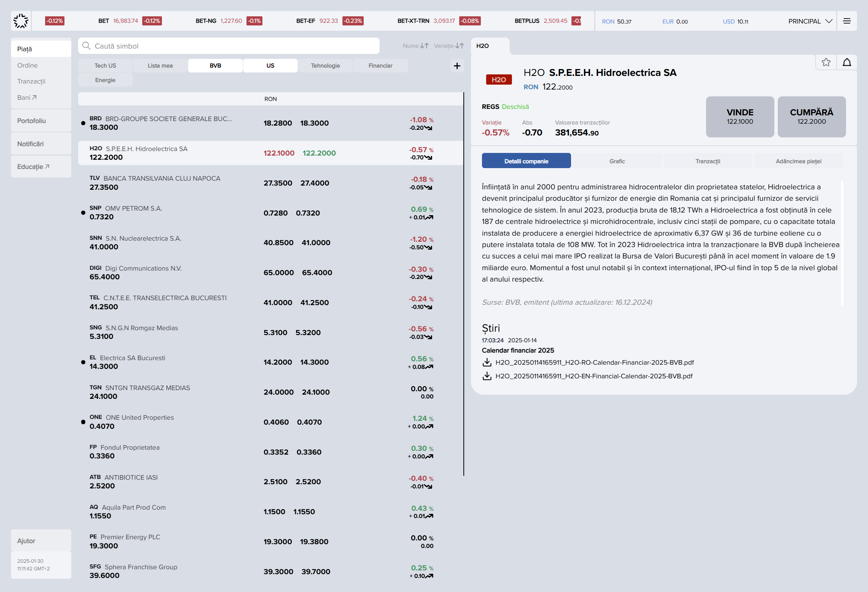Click the search magnifier icon
This screenshot has width=868, height=592.
pos(86,46)
